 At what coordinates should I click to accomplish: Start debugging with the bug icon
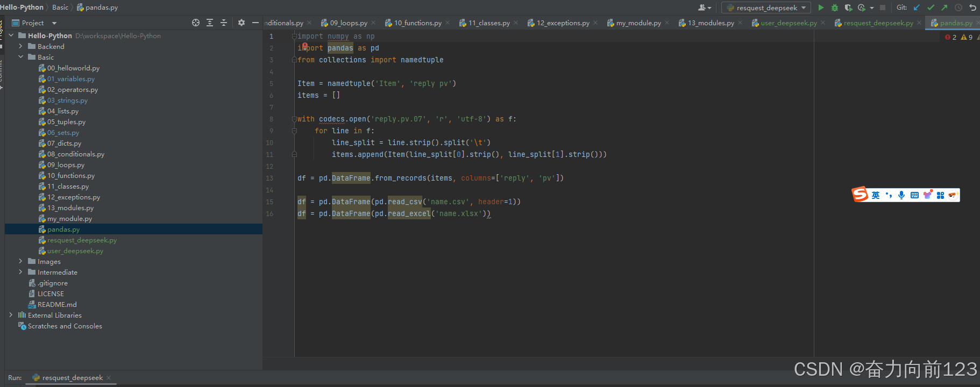(835, 8)
